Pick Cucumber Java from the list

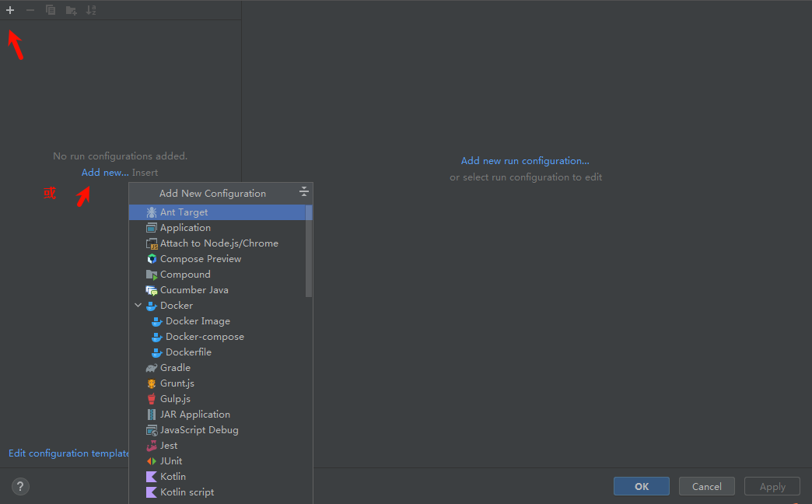218,290
